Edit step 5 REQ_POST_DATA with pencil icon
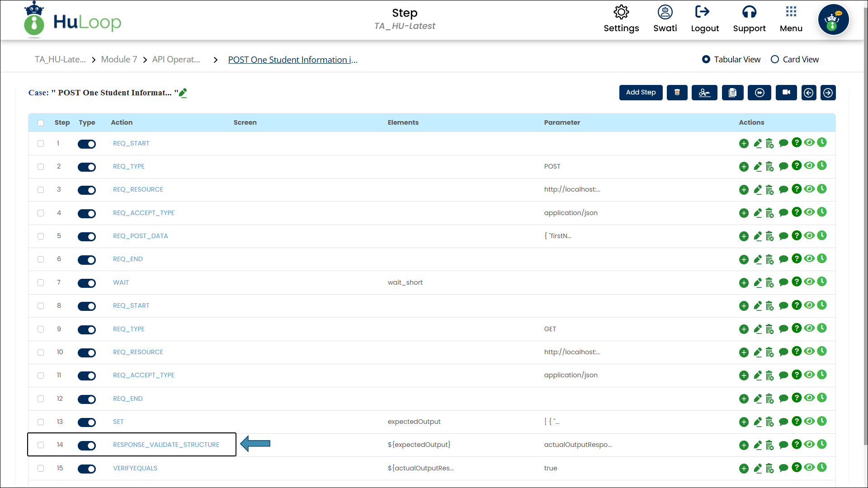Screen dimensions: 868x488 tap(758, 236)
